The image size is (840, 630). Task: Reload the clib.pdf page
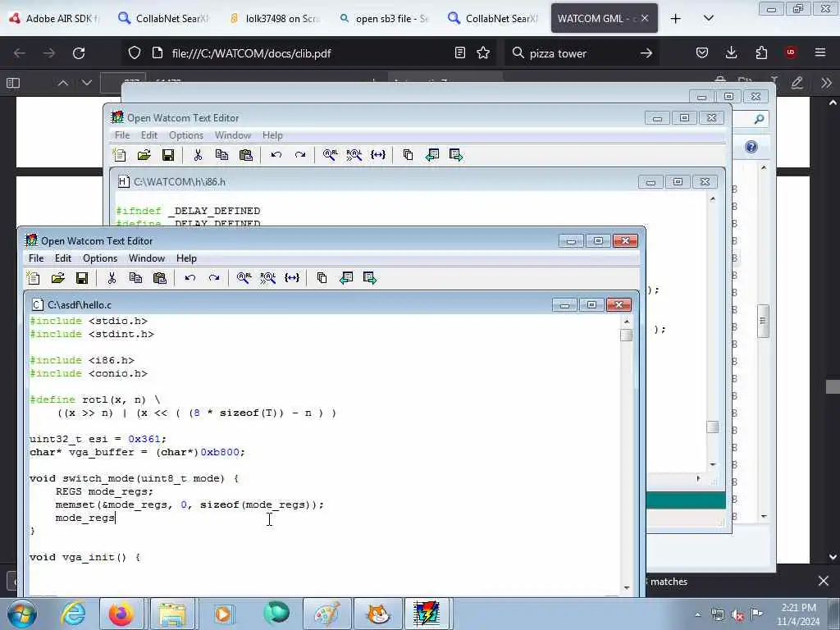tap(79, 53)
